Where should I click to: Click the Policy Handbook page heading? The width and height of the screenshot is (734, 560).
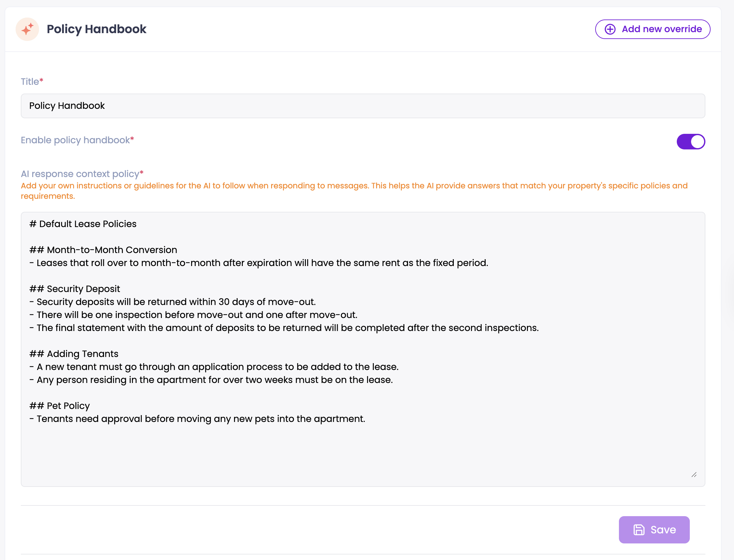click(x=96, y=29)
